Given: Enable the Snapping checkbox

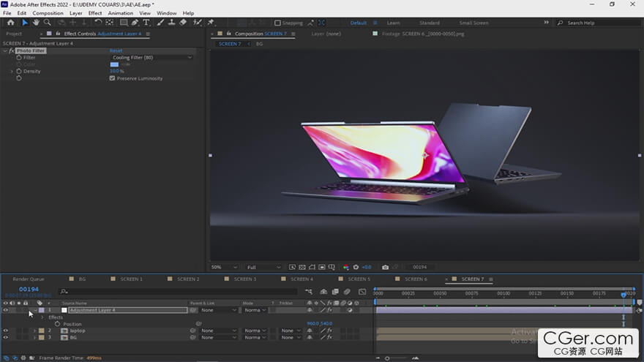Looking at the screenshot, I should (x=278, y=23).
